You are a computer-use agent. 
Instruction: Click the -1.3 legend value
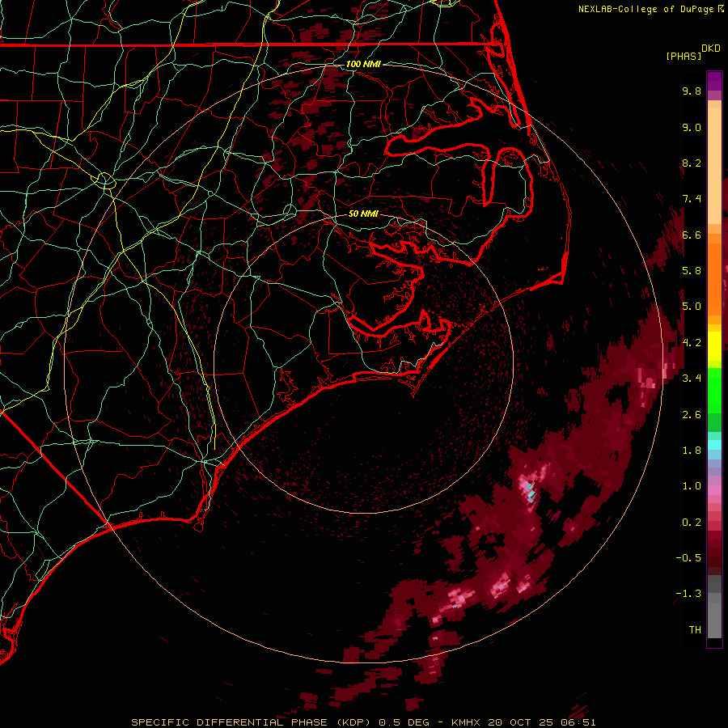(x=688, y=594)
